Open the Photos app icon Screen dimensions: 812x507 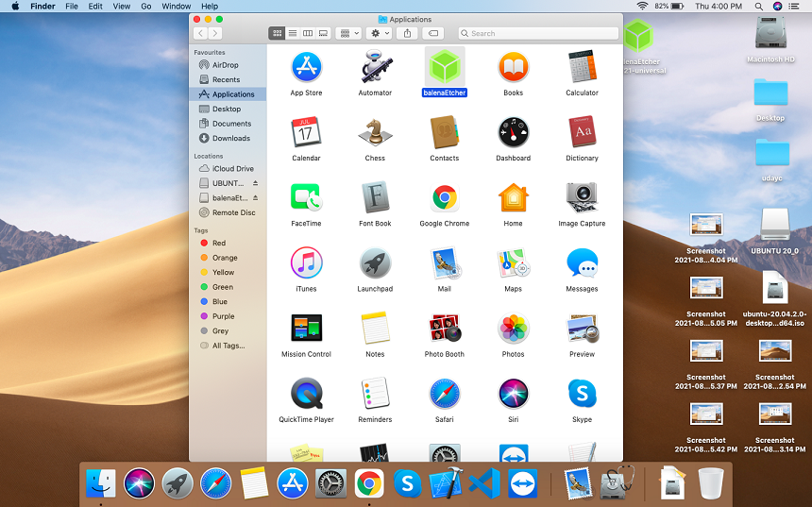click(514, 328)
